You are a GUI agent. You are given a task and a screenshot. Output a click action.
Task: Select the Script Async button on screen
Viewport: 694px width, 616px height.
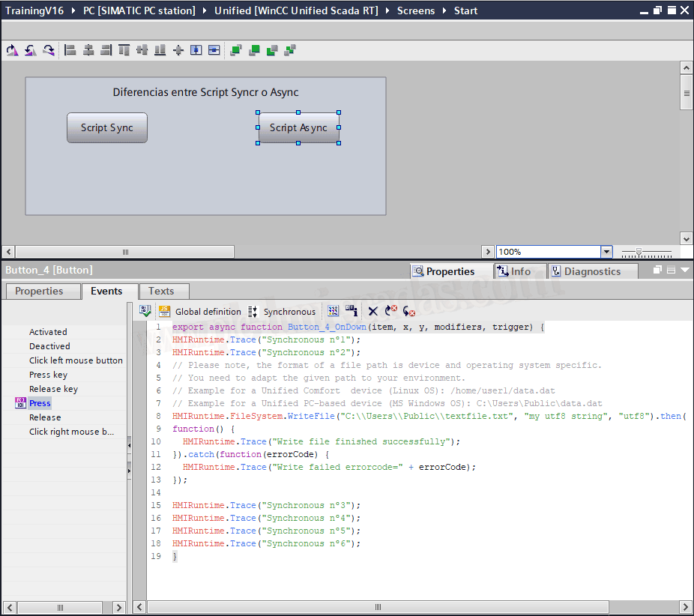pos(298,127)
